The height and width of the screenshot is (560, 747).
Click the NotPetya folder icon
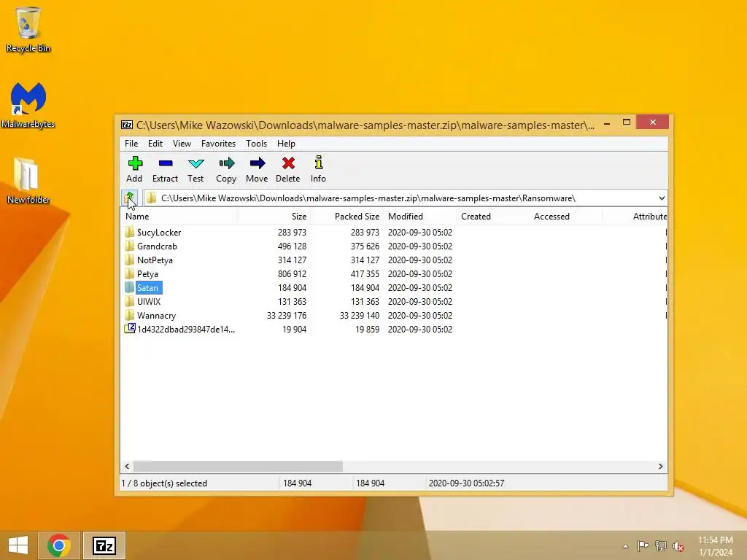(129, 260)
